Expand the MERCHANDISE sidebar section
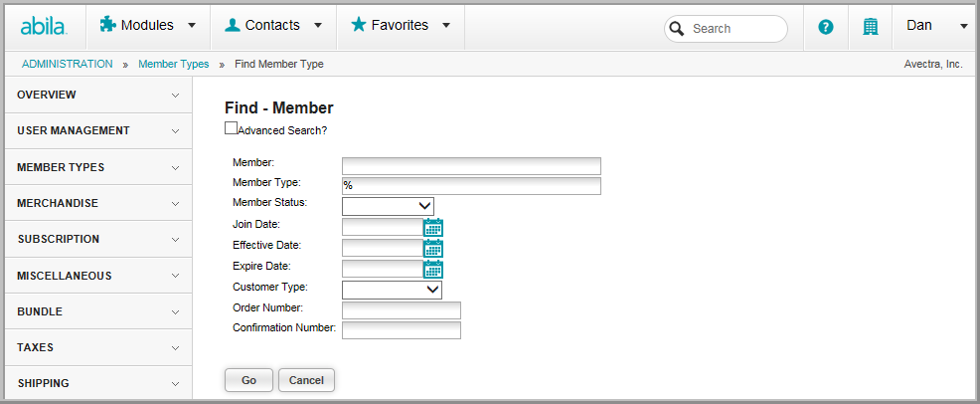Screen dimensions: 980x404 tap(98, 203)
